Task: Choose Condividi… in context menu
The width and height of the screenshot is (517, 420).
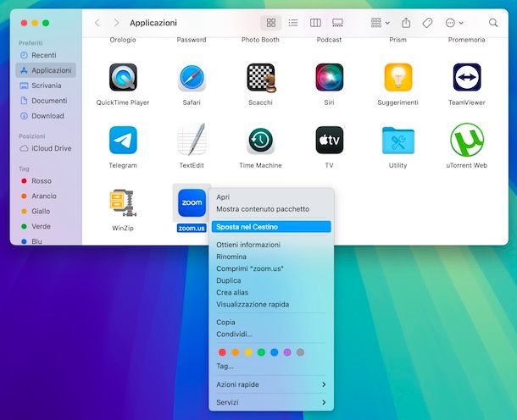Action: (271, 334)
